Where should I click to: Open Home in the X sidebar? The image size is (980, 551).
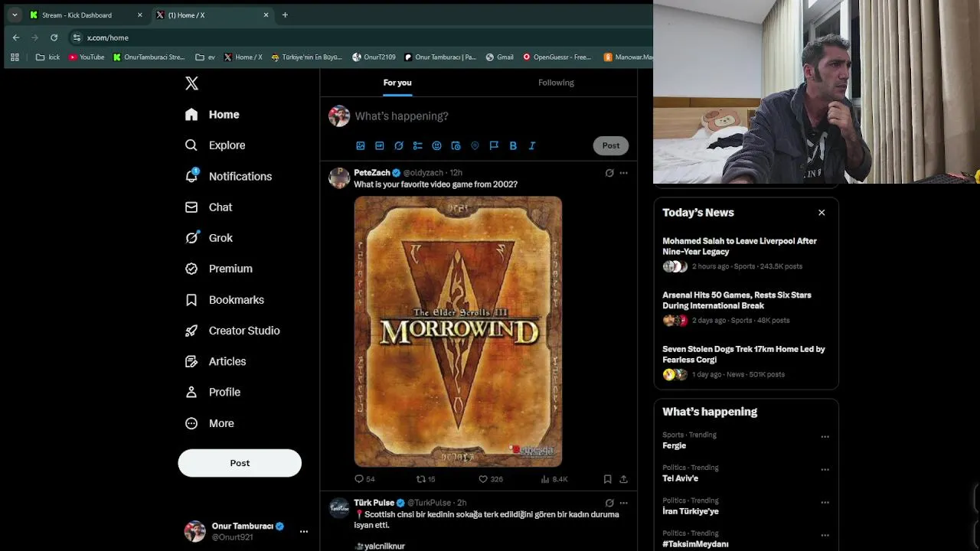tap(212, 114)
